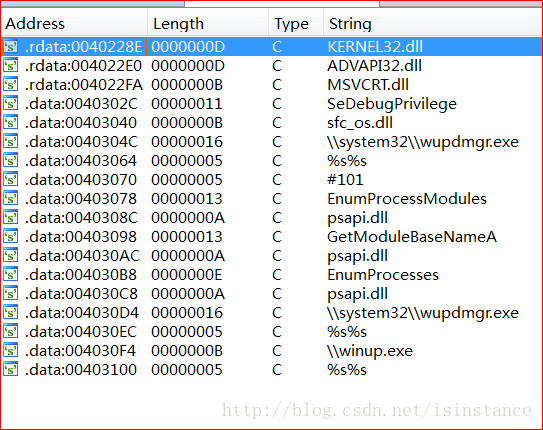
Task: Select psapi.dll string at .data:004030C8
Action: point(357,294)
